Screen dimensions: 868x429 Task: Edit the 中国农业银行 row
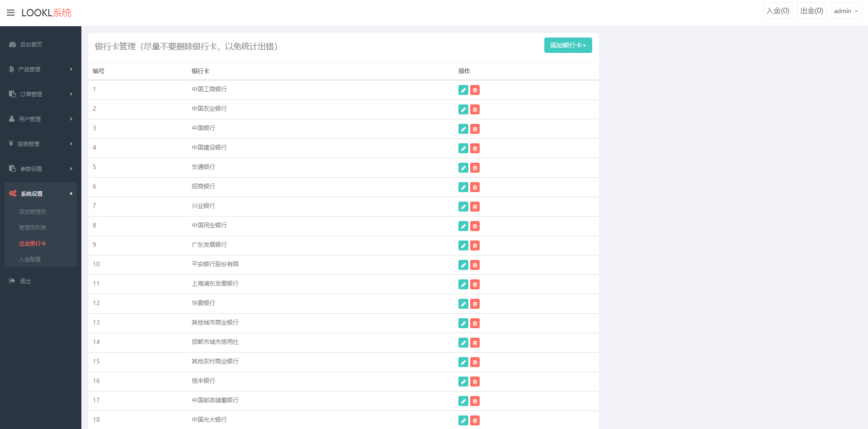(x=463, y=109)
